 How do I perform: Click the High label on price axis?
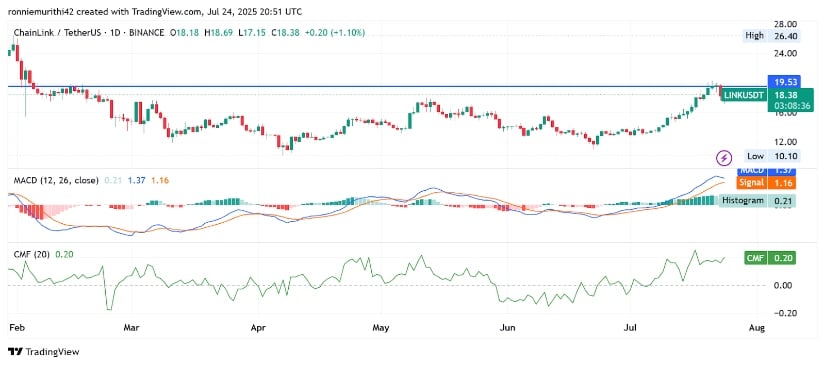(x=753, y=36)
